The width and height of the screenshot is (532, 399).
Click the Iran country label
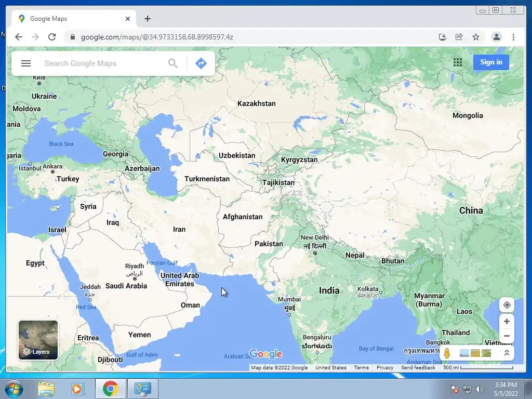click(x=179, y=229)
